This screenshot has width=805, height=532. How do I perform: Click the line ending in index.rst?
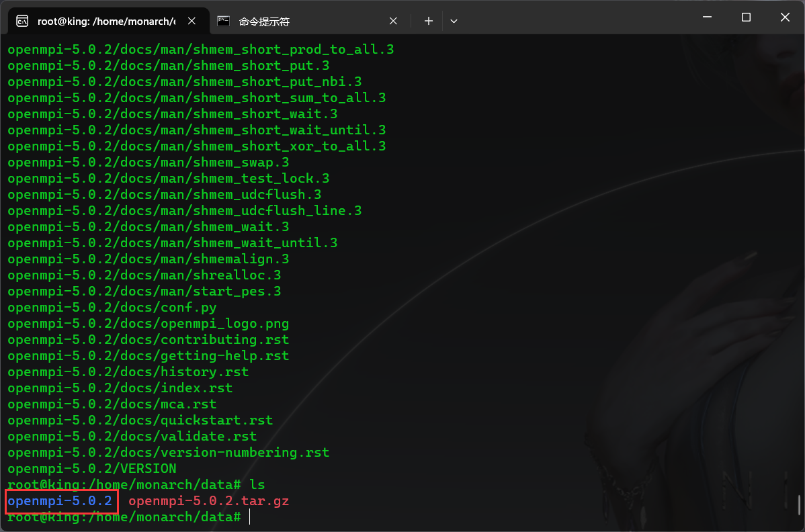click(120, 388)
